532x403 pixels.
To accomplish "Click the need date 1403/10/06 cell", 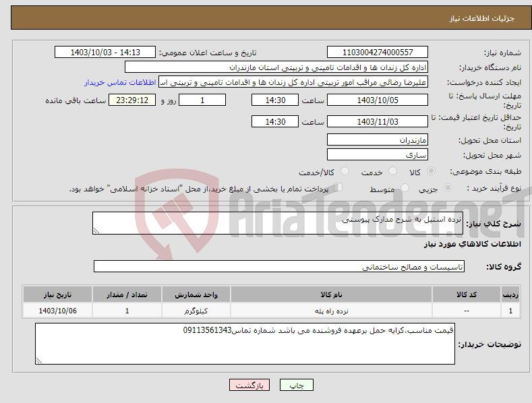I will 58,311.
